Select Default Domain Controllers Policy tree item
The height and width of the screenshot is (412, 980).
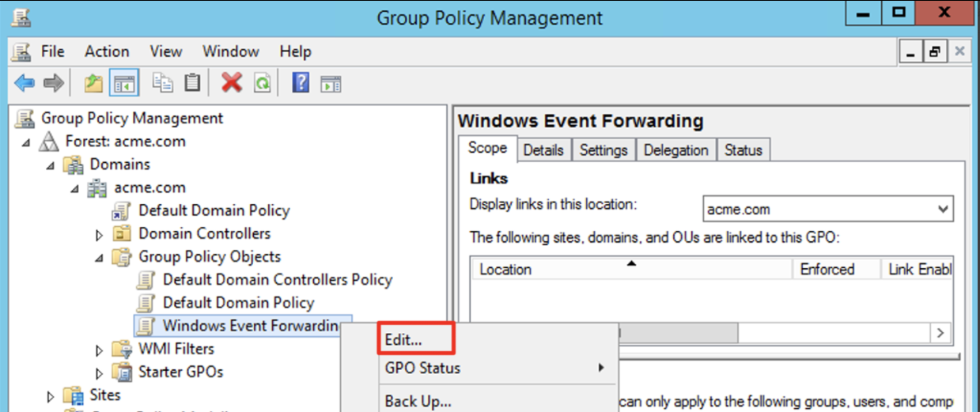click(x=278, y=280)
